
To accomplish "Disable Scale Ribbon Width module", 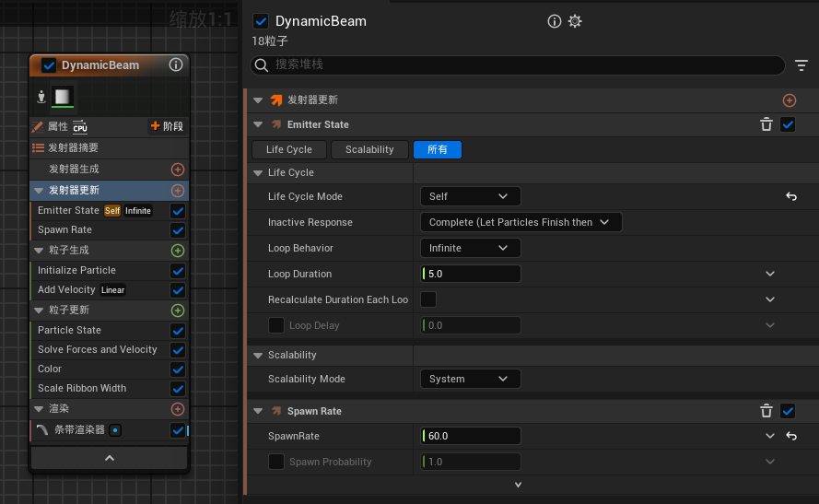I will click(x=178, y=389).
